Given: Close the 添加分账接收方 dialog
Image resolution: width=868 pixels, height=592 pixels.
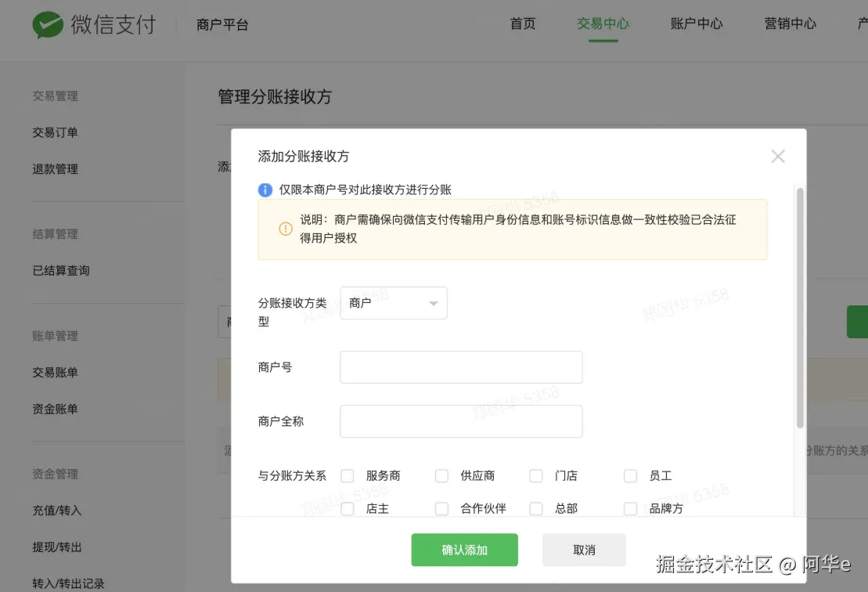Looking at the screenshot, I should (778, 156).
